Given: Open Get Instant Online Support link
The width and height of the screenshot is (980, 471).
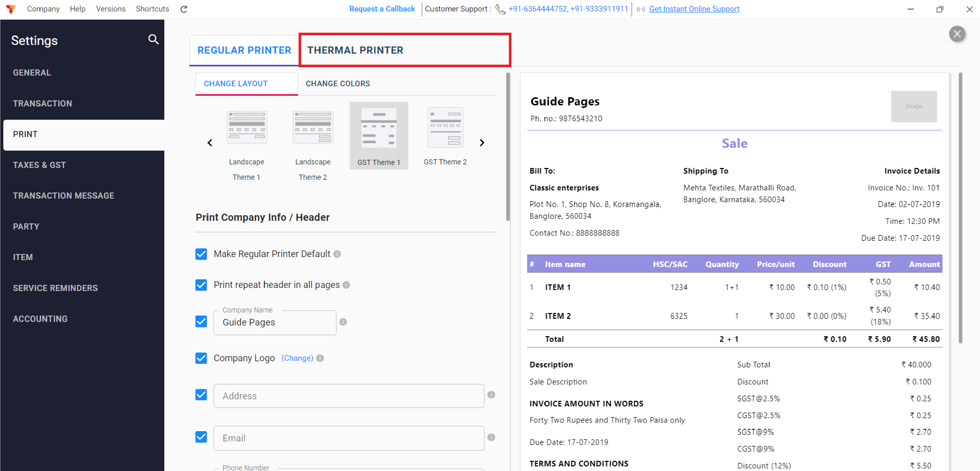Looking at the screenshot, I should click(694, 9).
